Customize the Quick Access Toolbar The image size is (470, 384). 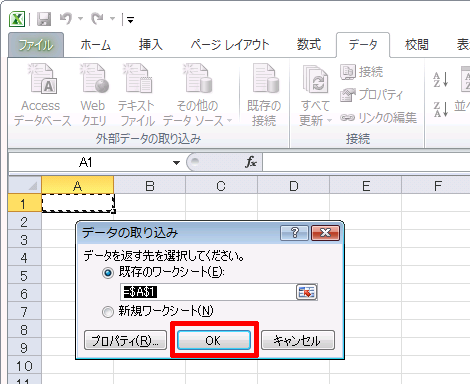coord(130,20)
